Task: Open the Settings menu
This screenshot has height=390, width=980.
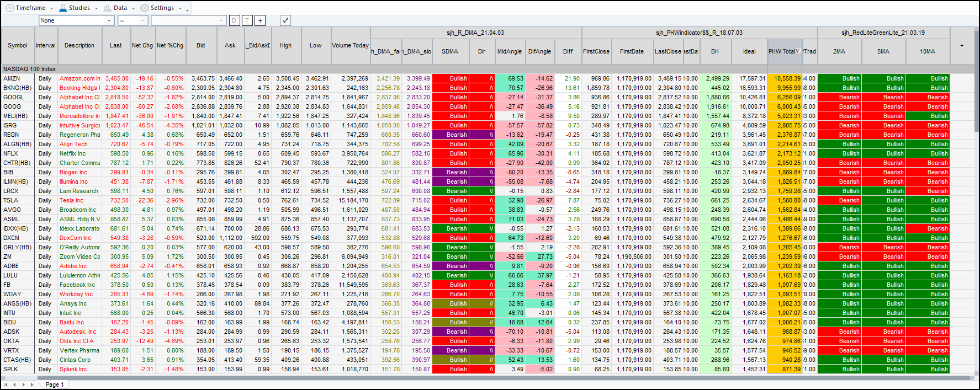Action: [x=161, y=8]
